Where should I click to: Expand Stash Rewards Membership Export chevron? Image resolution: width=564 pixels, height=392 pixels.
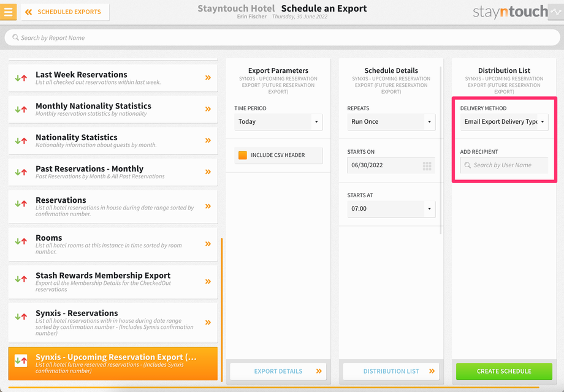[x=208, y=281]
